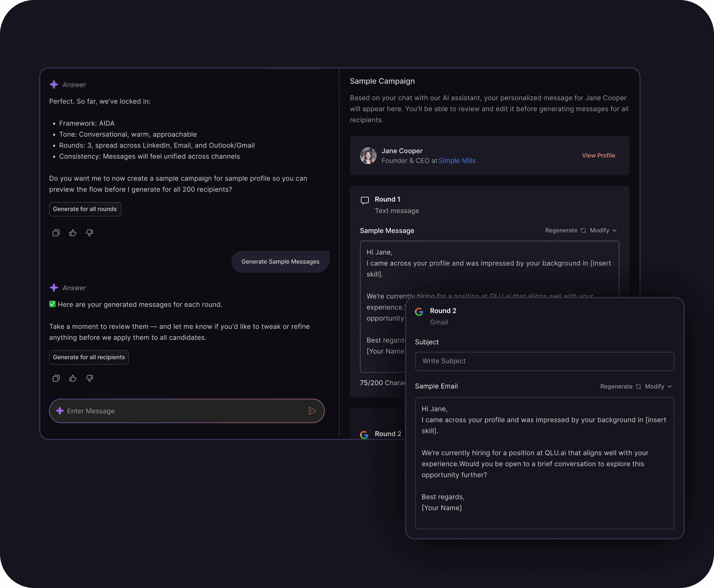Focus the Enter Message input field

(x=187, y=411)
